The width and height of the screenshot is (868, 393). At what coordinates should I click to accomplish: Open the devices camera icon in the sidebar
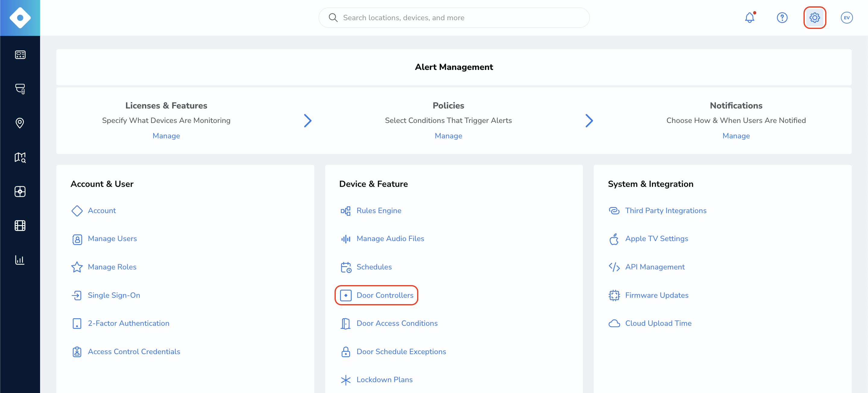(x=20, y=89)
